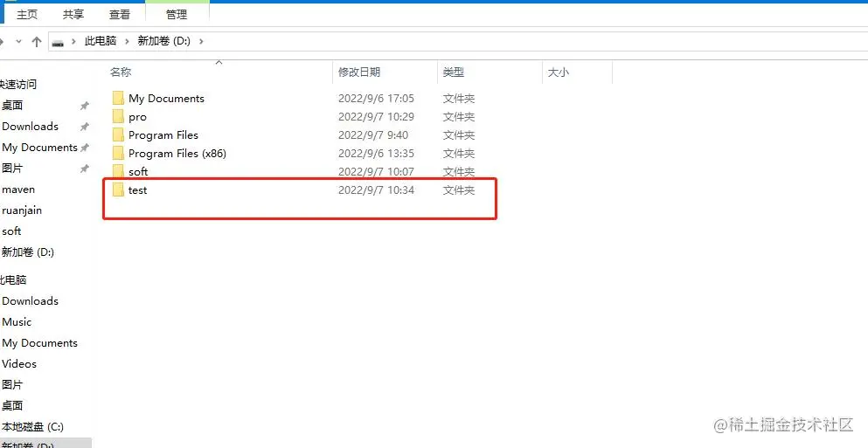Open soft in quick access sidebar
868x448 pixels.
pyautogui.click(x=11, y=231)
